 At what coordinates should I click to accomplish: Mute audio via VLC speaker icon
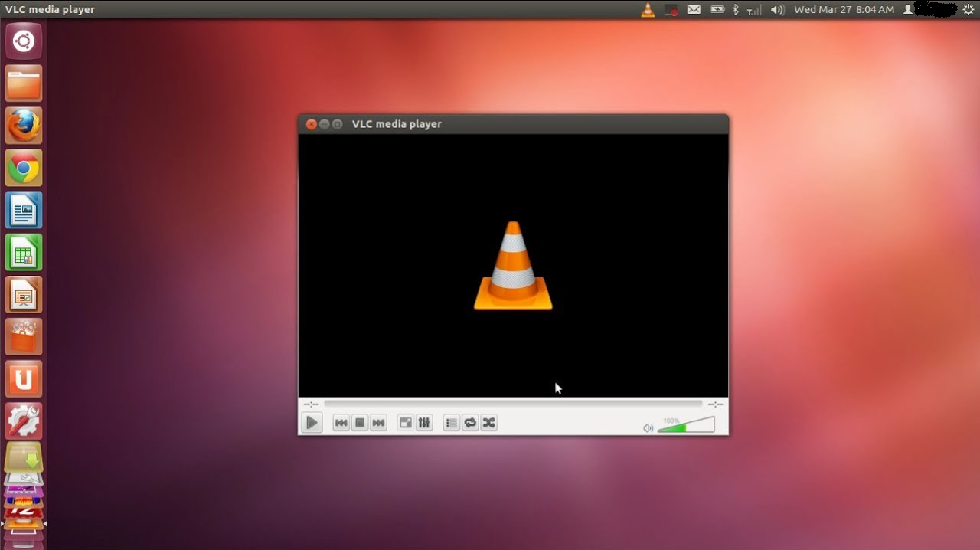pyautogui.click(x=648, y=428)
